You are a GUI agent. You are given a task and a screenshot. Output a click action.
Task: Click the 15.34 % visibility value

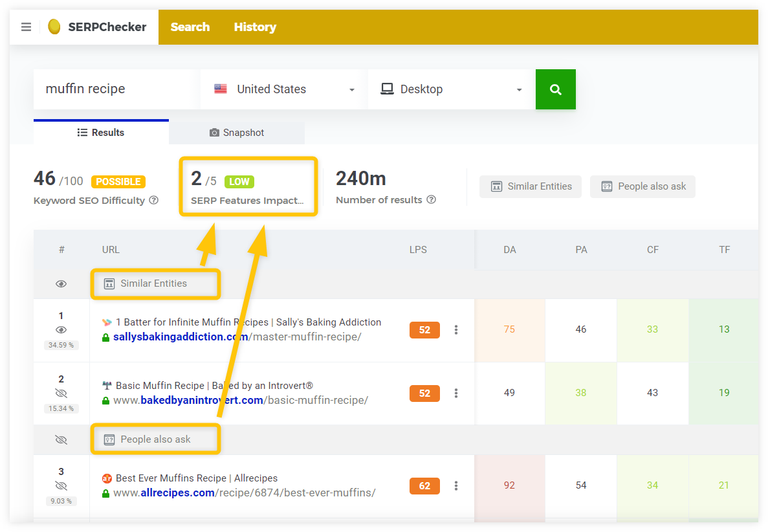61,408
